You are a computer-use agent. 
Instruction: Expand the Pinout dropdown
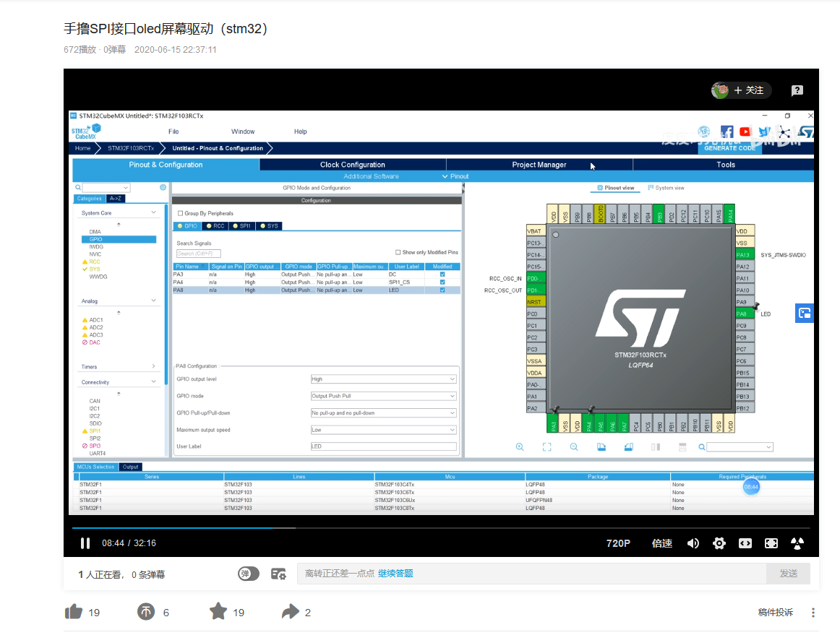coord(455,176)
